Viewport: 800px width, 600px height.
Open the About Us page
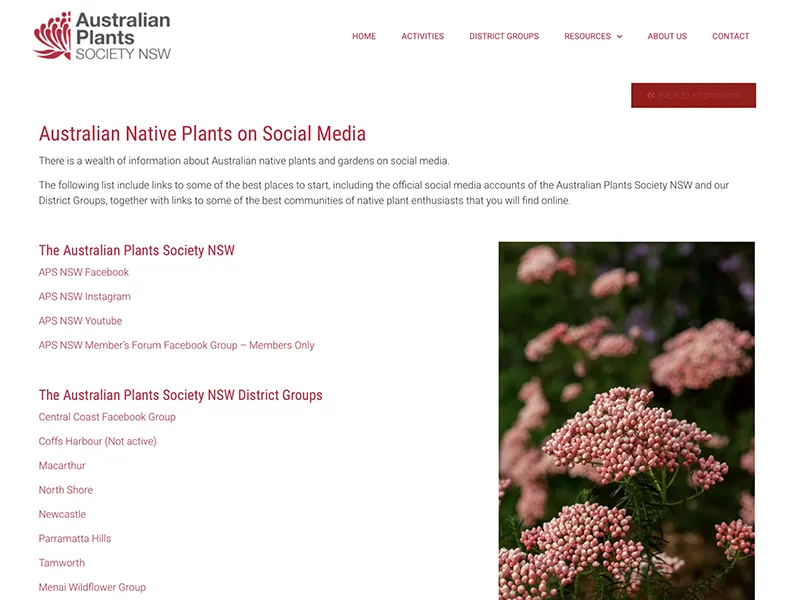coord(667,36)
